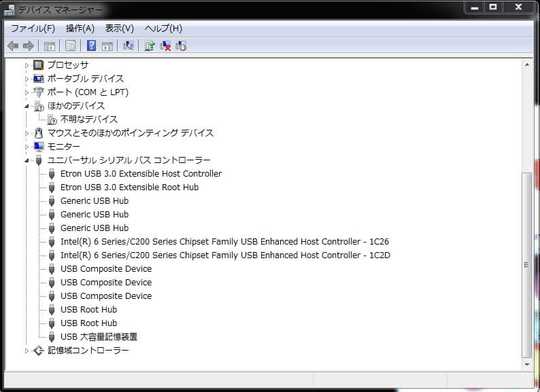Select the モニター display icon
Viewport: 540px width, 392px height.
38,147
